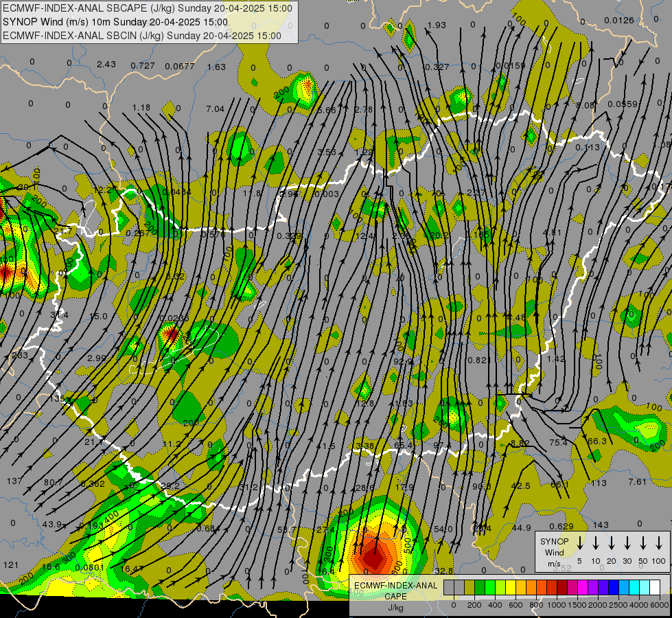Click the 233 value on the map

(20, 355)
